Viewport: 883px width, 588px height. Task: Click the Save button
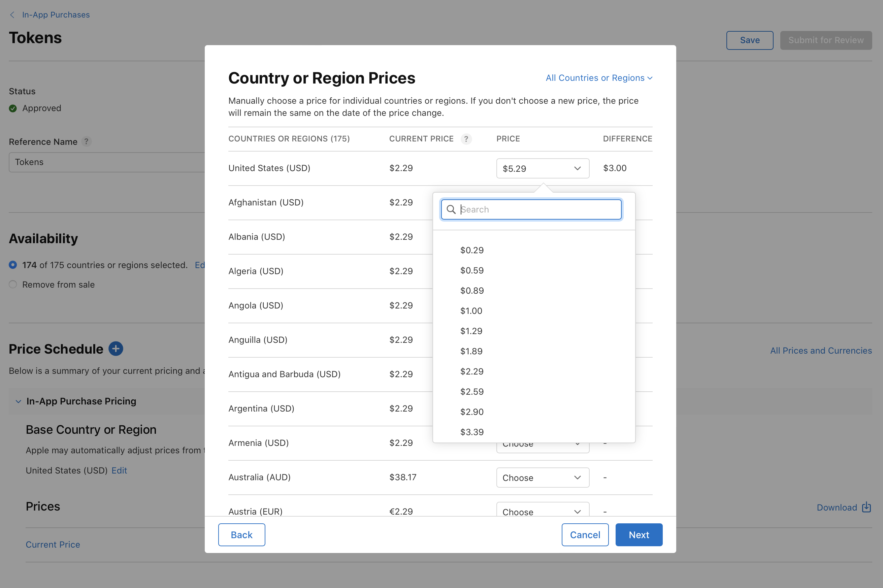750,40
